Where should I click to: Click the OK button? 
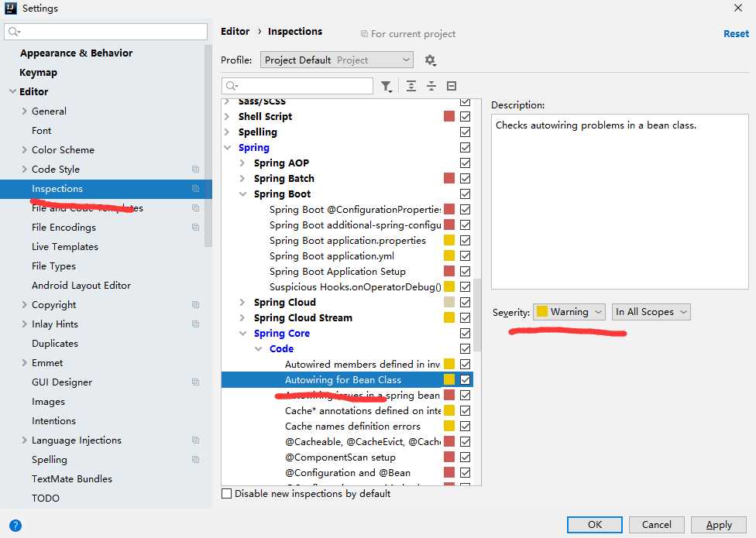click(594, 525)
